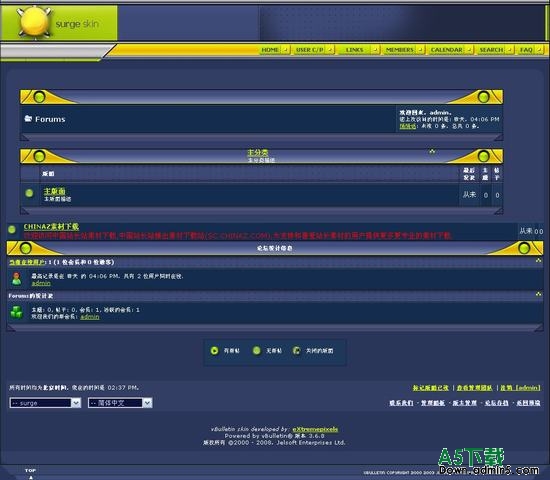This screenshot has width=550, height=480.
Task: Collapse the Forums statistics section
Action: pyautogui.click(x=538, y=294)
